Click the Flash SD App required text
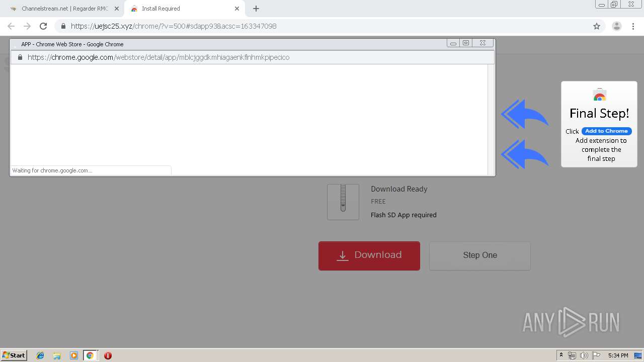This screenshot has height=362, width=644. click(404, 215)
